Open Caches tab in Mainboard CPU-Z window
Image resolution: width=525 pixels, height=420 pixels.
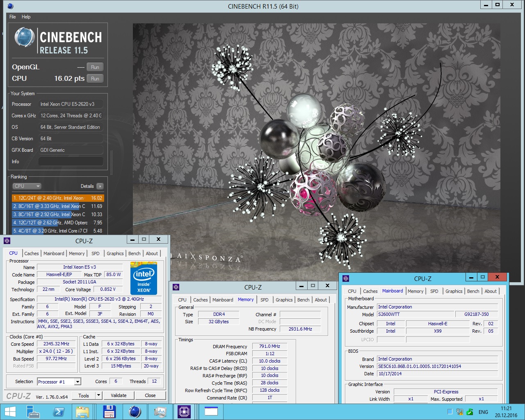click(370, 291)
